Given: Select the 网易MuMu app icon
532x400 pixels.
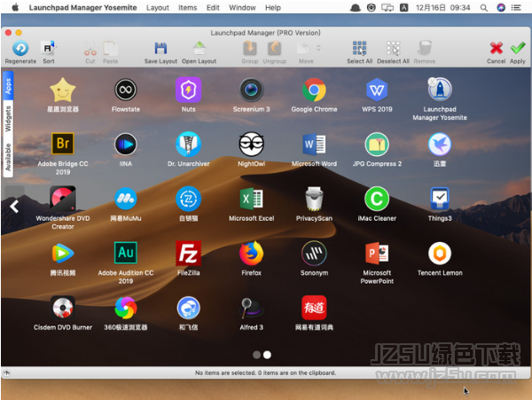Looking at the screenshot, I should 126,199.
